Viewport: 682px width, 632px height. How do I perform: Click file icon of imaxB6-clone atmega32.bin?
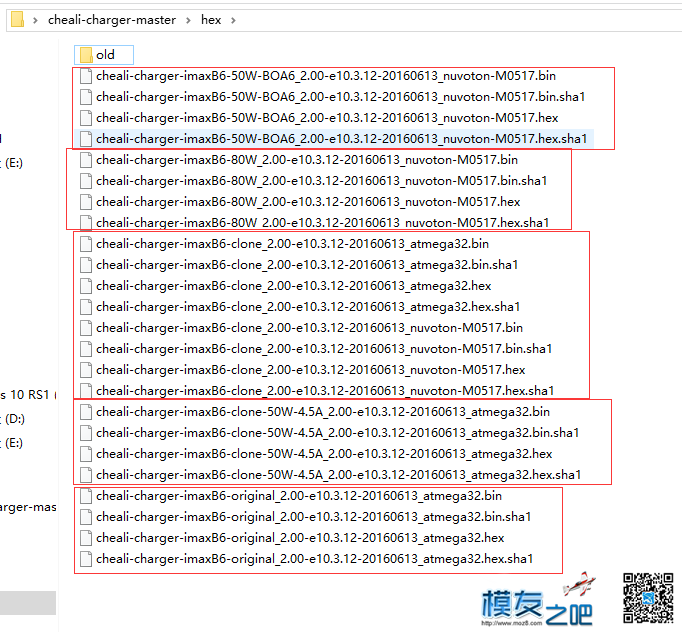[x=86, y=244]
